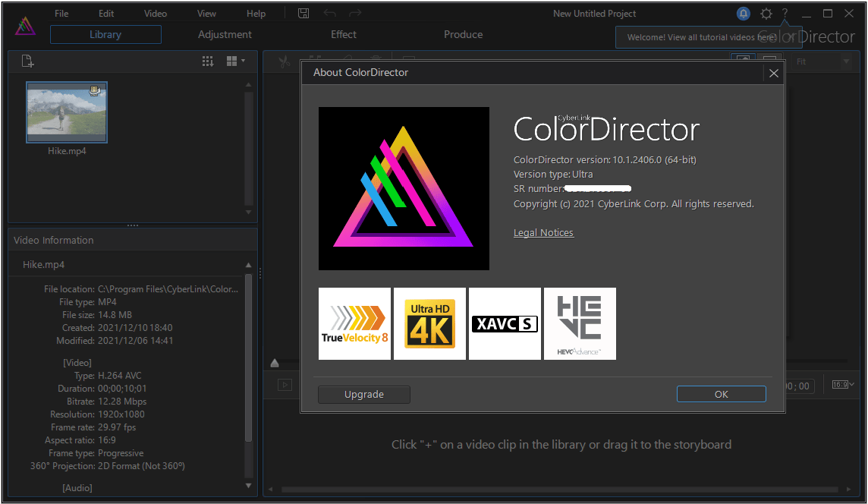868x504 pixels.
Task: Select the Hike.mp4 thumbnail in library
Action: (x=67, y=112)
